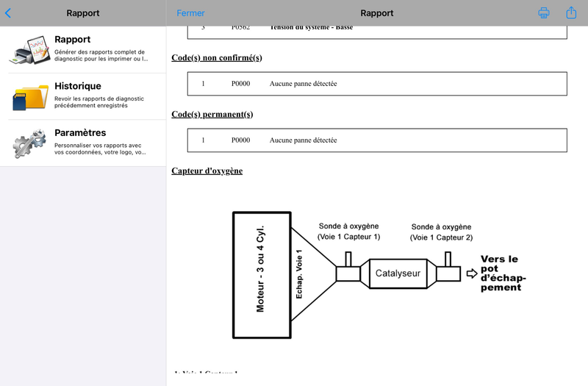Click the Sonde à oxygène Capteur 2 label
588x386 pixels.
click(441, 232)
